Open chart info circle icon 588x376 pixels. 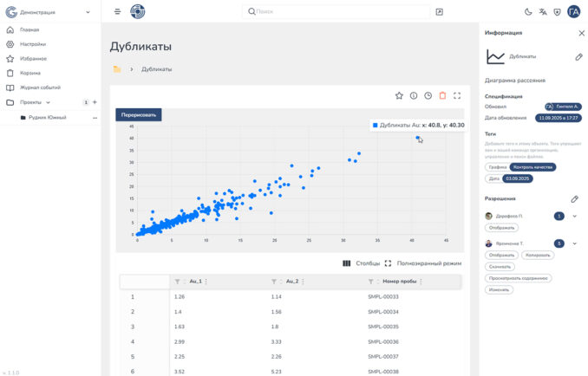coord(414,95)
